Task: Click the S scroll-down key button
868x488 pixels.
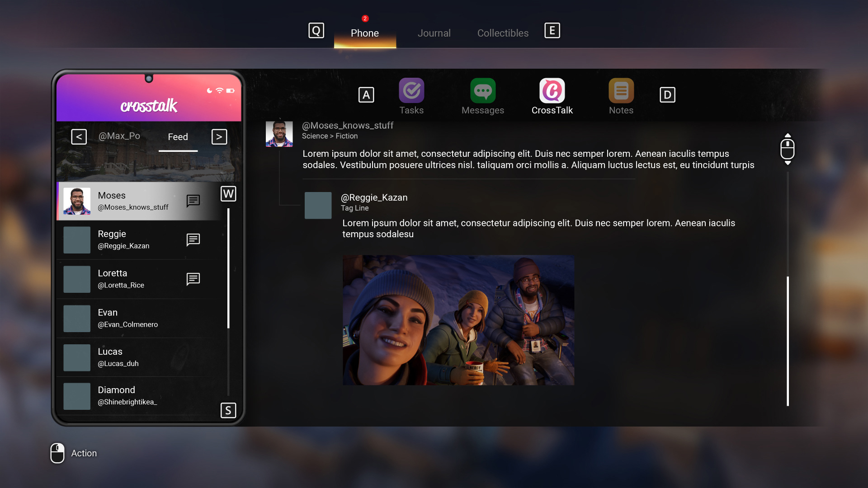Action: point(228,410)
